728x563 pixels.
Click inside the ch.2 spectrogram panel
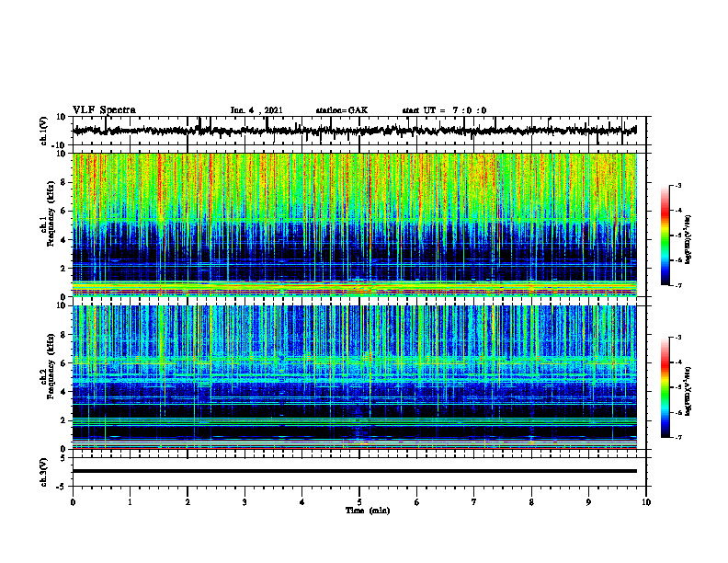(x=354, y=377)
